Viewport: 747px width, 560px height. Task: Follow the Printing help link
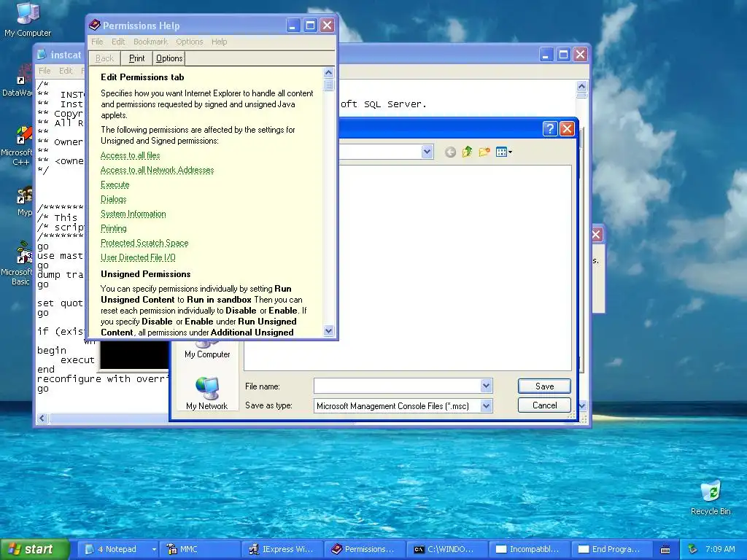click(x=113, y=228)
